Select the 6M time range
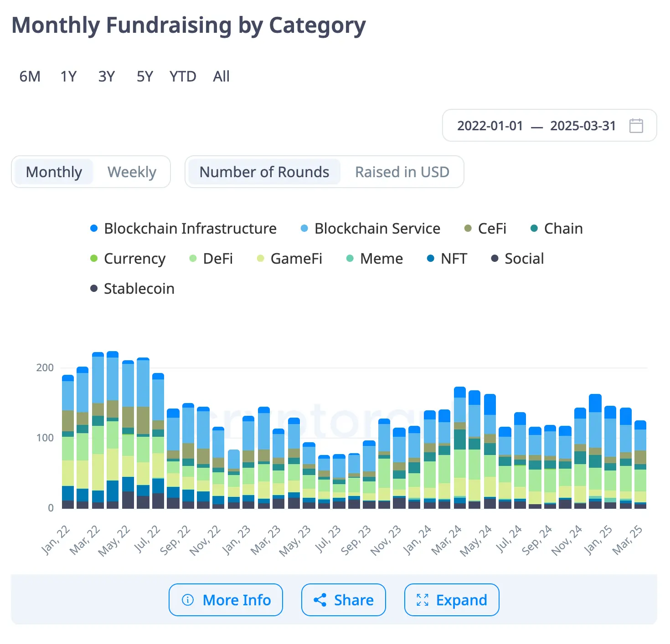Screen dimensions: 670x644 pyautogui.click(x=30, y=77)
